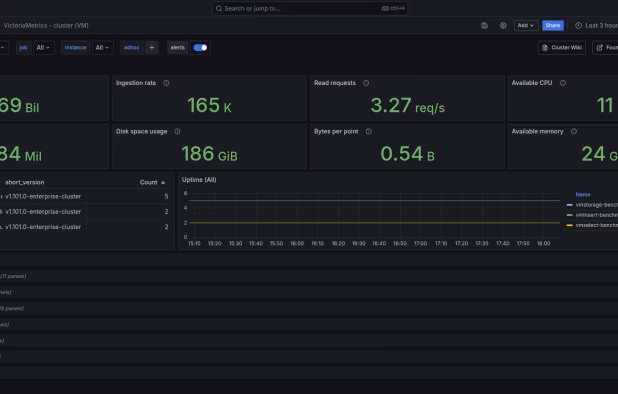This screenshot has height=394, width=618.
Task: Open the Last 3 hours time picker
Action: click(596, 26)
